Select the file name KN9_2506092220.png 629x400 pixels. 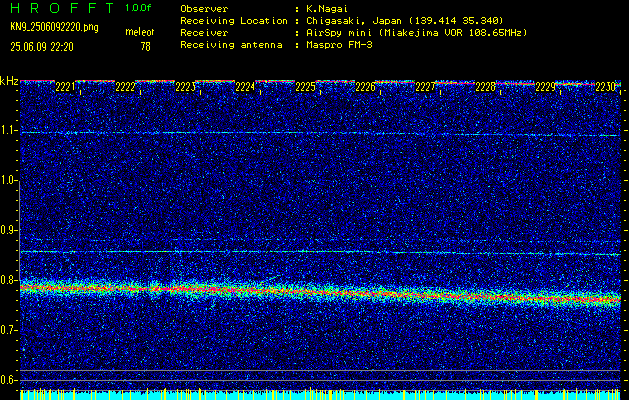point(54,27)
